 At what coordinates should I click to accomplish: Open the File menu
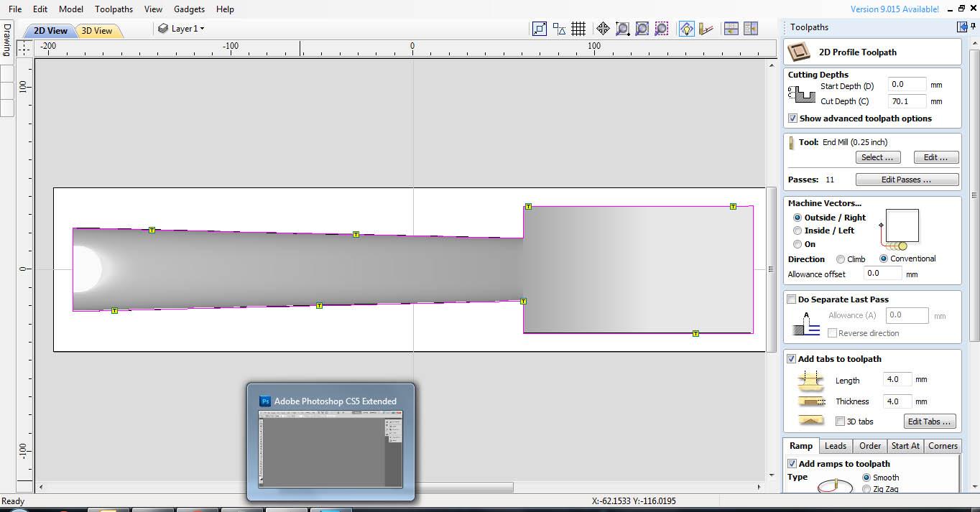(15, 9)
